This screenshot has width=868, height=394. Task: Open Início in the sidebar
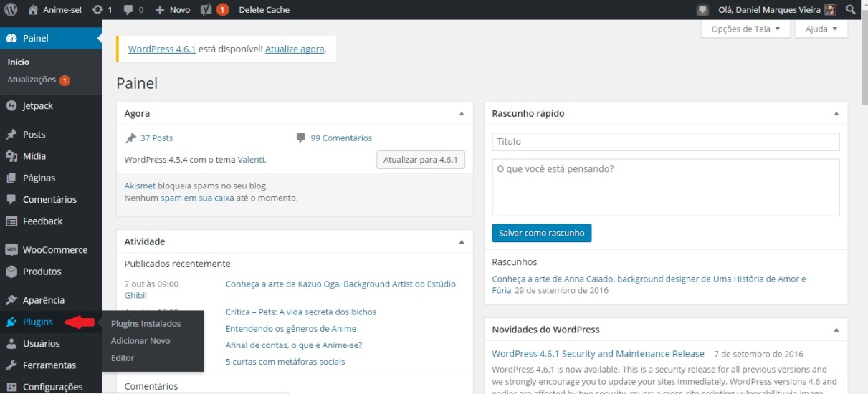(19, 62)
